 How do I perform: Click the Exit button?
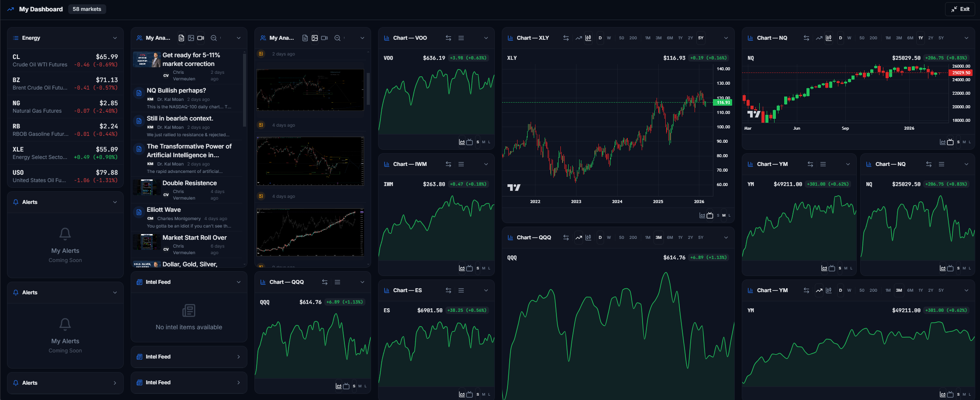[960, 9]
